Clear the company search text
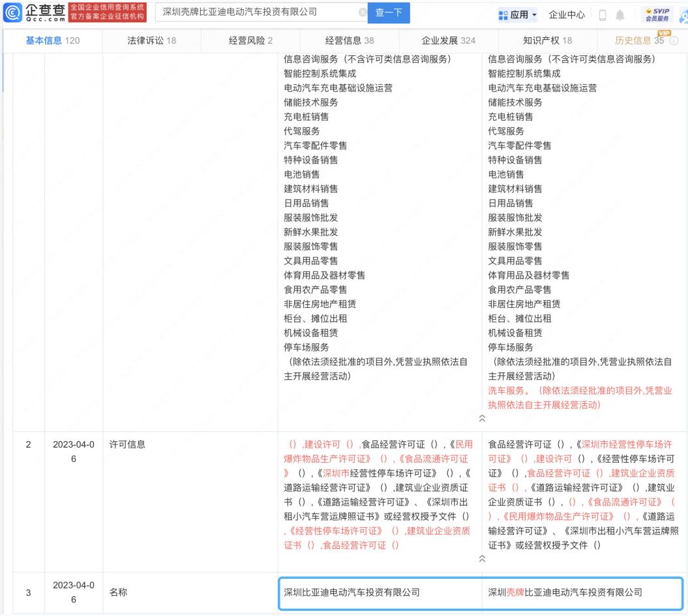Viewport: 688px width, 616px height. [363, 12]
